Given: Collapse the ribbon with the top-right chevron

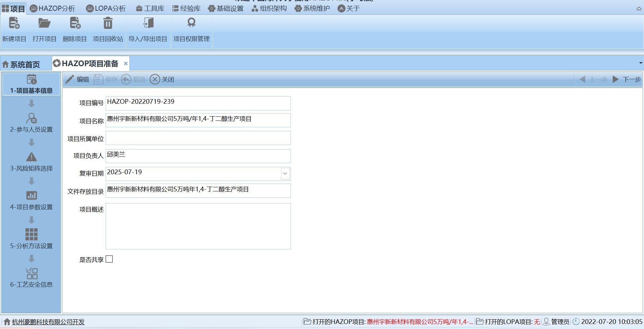Looking at the screenshot, I should point(639,9).
